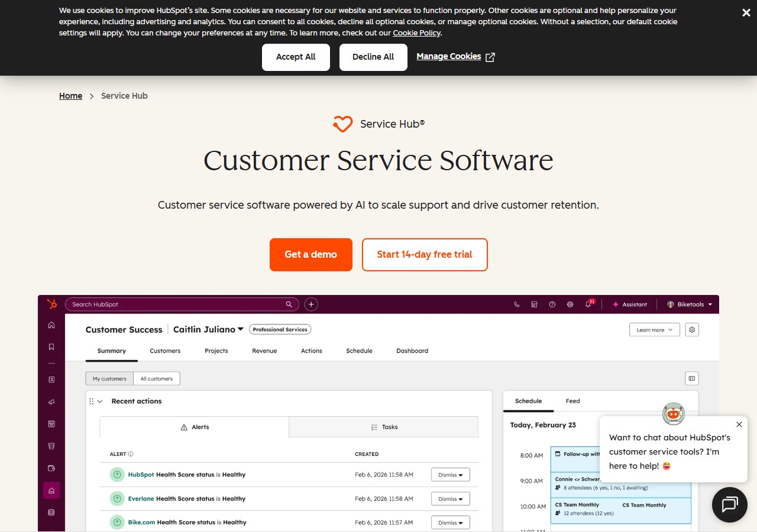The image size is (757, 532).
Task: Select the My customers toggle
Action: click(109, 378)
